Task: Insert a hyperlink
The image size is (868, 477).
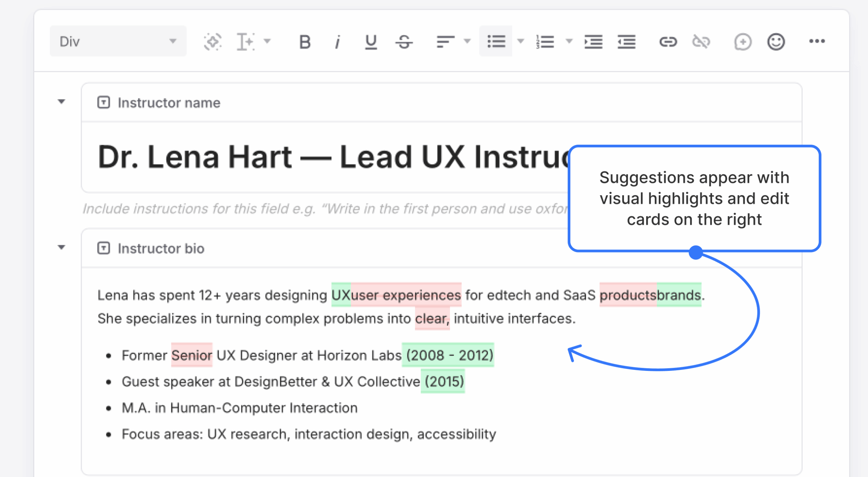Action: click(668, 41)
